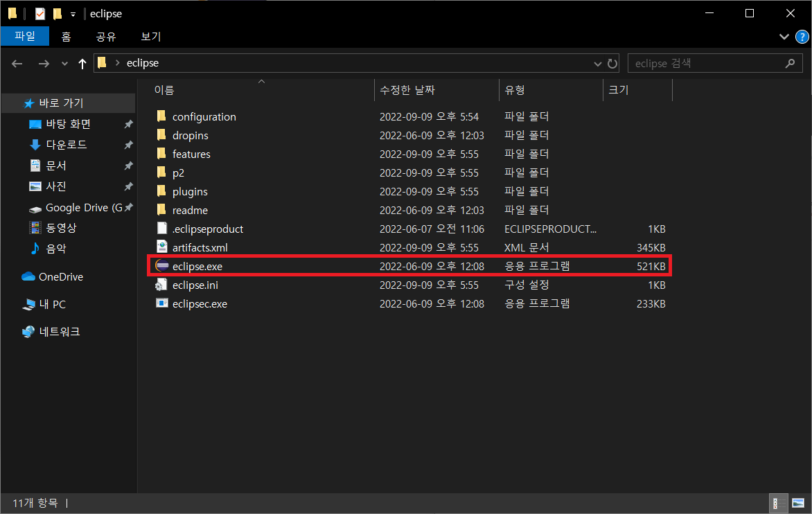
Task: Click 구성 설정 type cell
Action: click(x=527, y=285)
